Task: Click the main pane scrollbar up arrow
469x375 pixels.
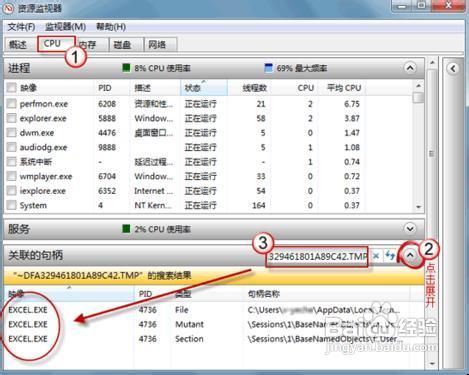Action: (x=431, y=62)
